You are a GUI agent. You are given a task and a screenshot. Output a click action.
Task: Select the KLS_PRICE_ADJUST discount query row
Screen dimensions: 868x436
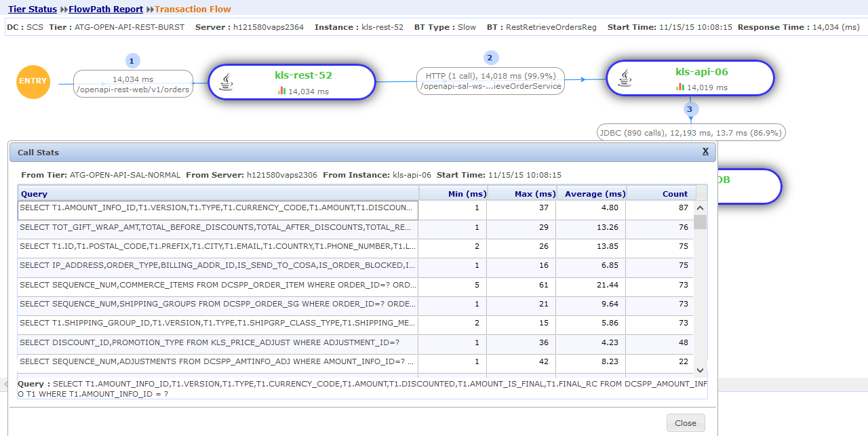click(x=218, y=342)
